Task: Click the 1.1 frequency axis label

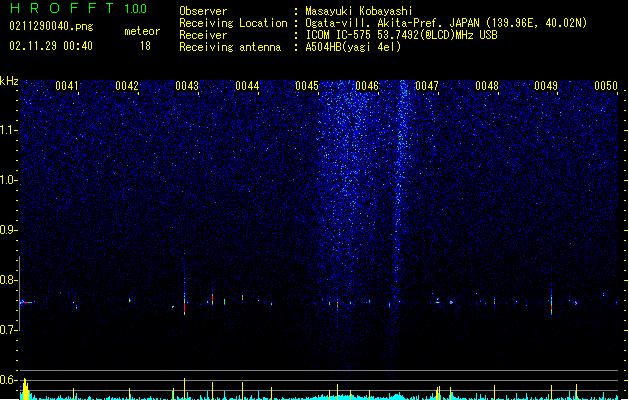Action: tap(8, 130)
